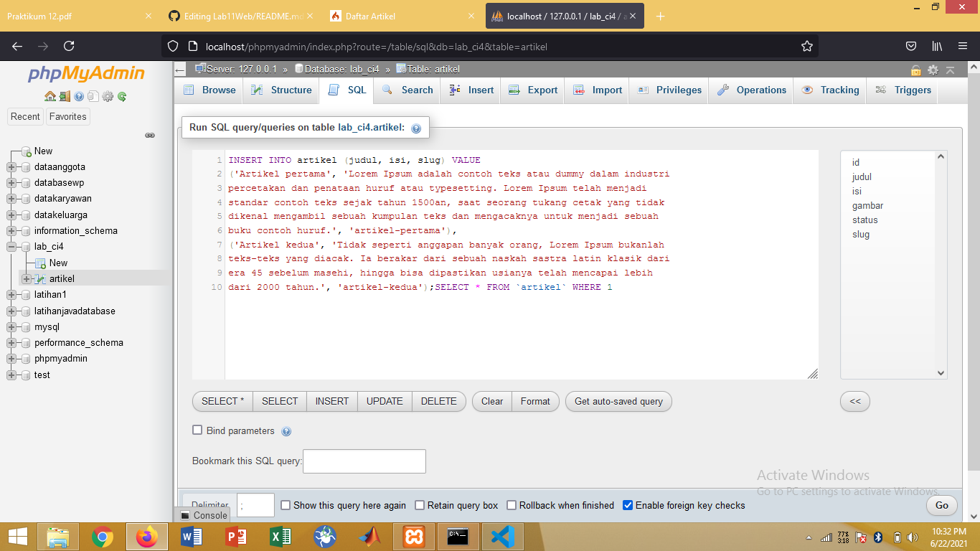Launch XAMPP from the taskbar

click(x=414, y=536)
